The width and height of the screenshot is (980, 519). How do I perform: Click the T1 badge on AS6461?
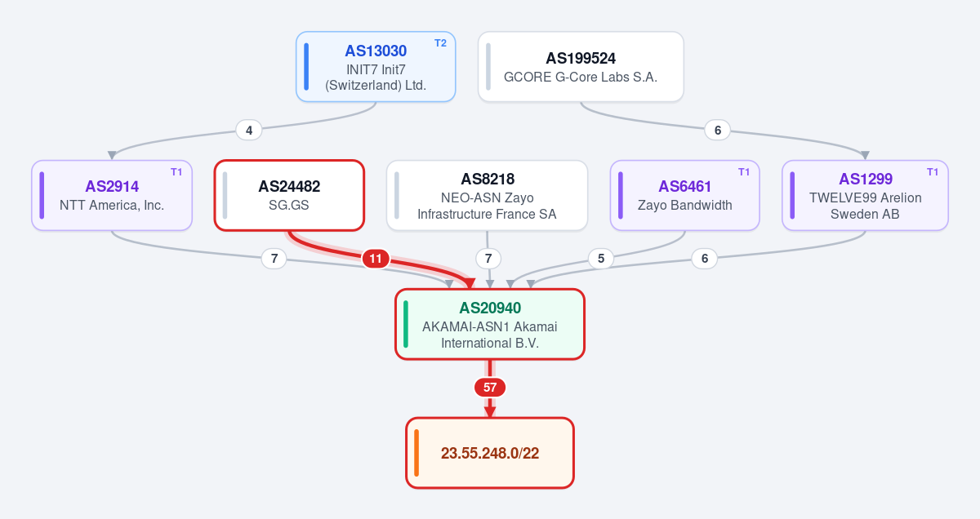click(744, 172)
